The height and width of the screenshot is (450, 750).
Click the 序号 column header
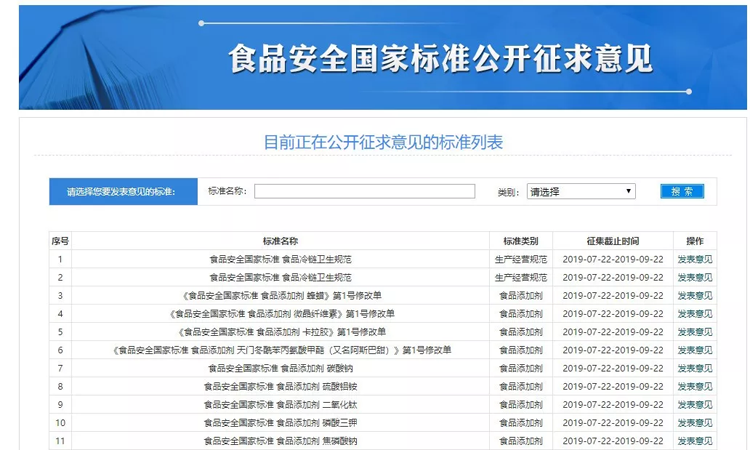click(60, 241)
